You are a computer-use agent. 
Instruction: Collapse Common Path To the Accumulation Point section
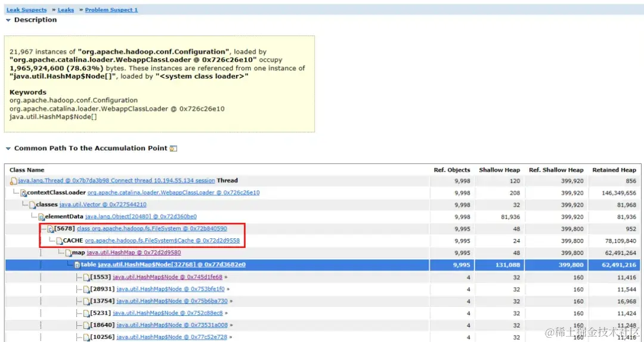pyautogui.click(x=8, y=148)
